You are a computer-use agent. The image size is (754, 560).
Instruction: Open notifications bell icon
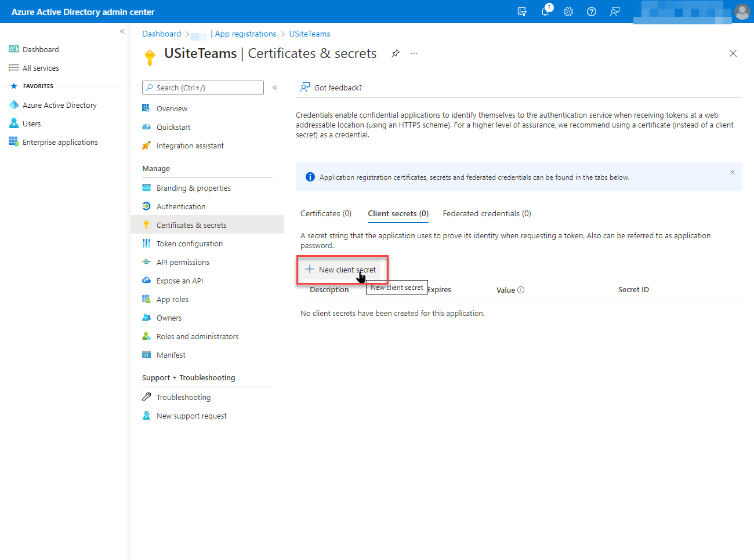545,12
